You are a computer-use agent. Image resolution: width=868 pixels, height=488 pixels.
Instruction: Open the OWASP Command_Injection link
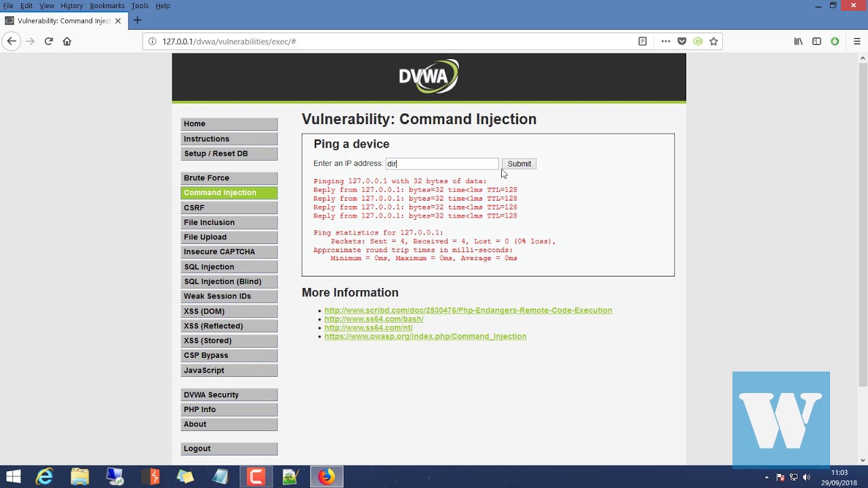coord(425,336)
